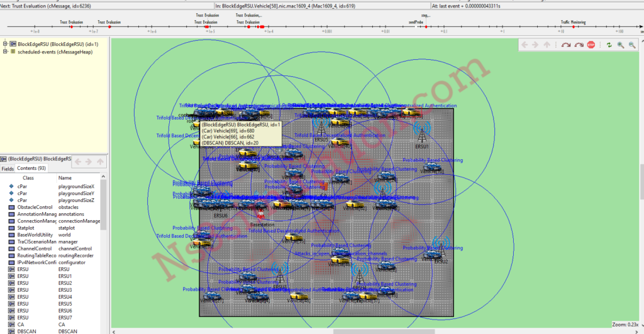The width and height of the screenshot is (644, 334).
Task: Go up to parent module in canvas toolbar
Action: tap(547, 45)
